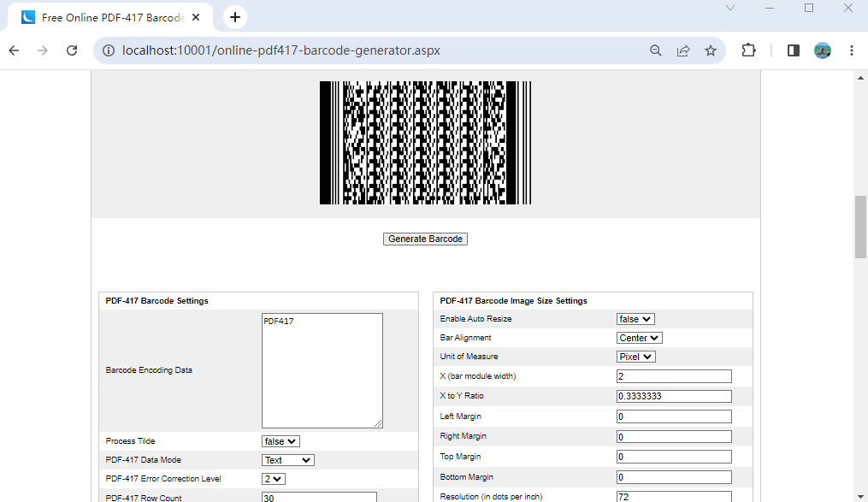Open the PDF-417 Error Correction Level dropdown
The image size is (868, 502).
coord(273,478)
